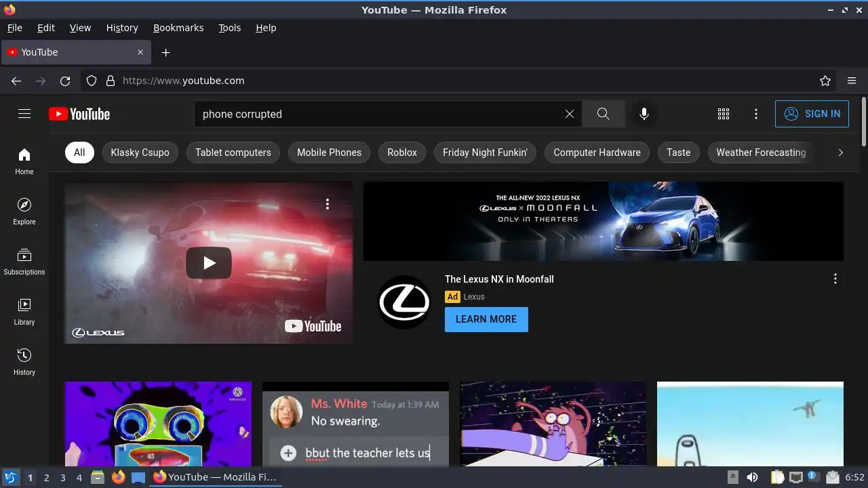Screen dimensions: 868x488
Task: Open a new Firefox tab
Action: tap(165, 52)
